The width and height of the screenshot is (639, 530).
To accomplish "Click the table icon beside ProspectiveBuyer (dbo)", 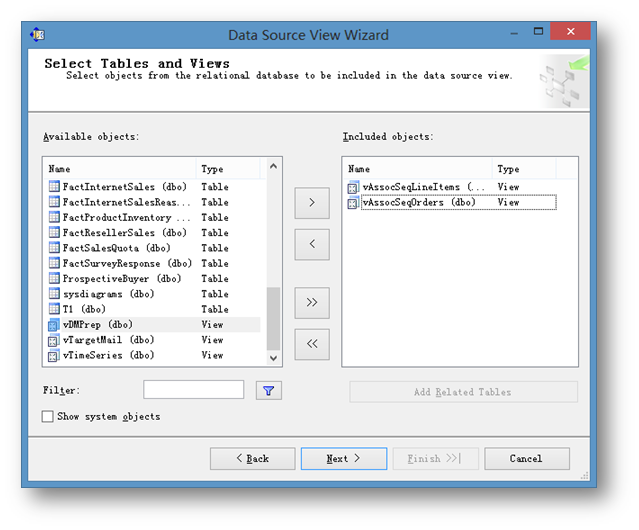I will [x=54, y=278].
